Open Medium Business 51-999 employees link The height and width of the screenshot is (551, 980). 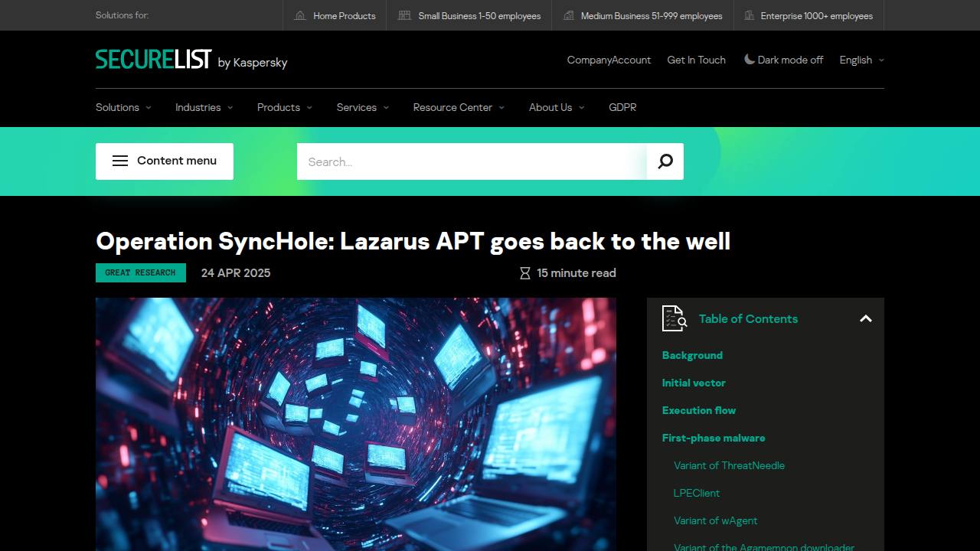[x=642, y=15]
